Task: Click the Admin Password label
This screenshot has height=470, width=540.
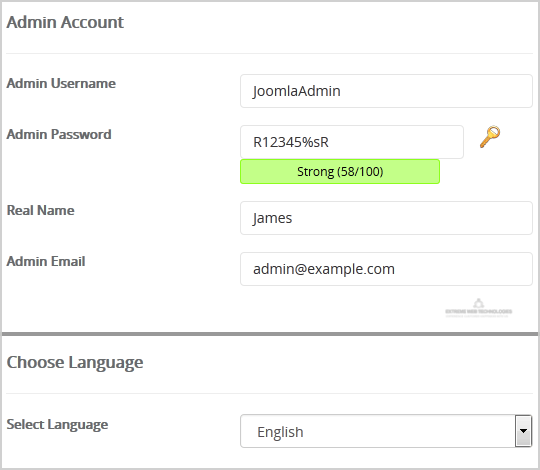Action: coord(59,135)
